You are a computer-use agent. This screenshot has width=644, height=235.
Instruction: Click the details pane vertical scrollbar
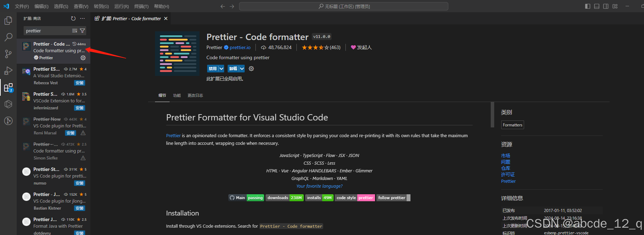pyautogui.click(x=492, y=115)
